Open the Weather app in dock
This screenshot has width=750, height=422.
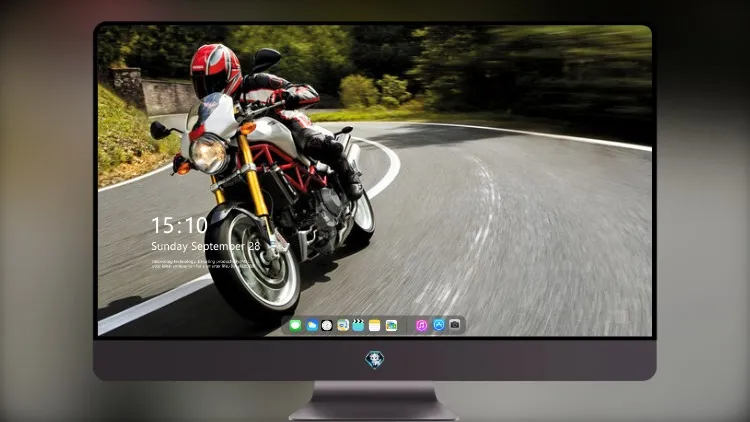point(312,326)
